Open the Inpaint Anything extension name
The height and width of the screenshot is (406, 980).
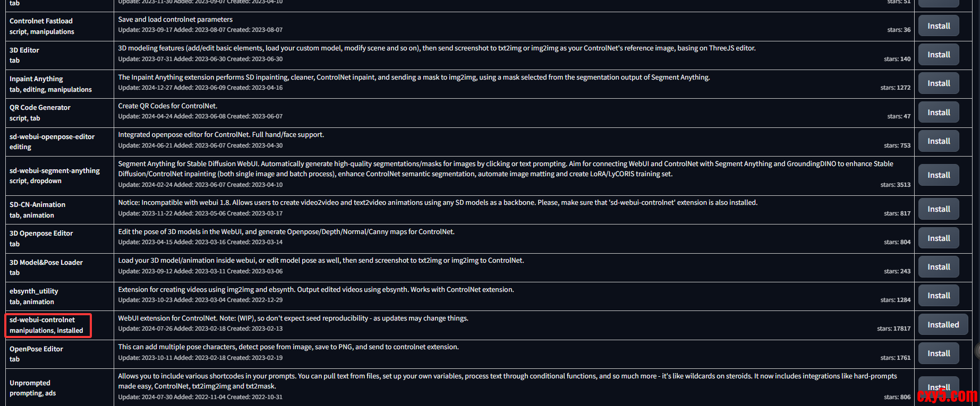36,79
